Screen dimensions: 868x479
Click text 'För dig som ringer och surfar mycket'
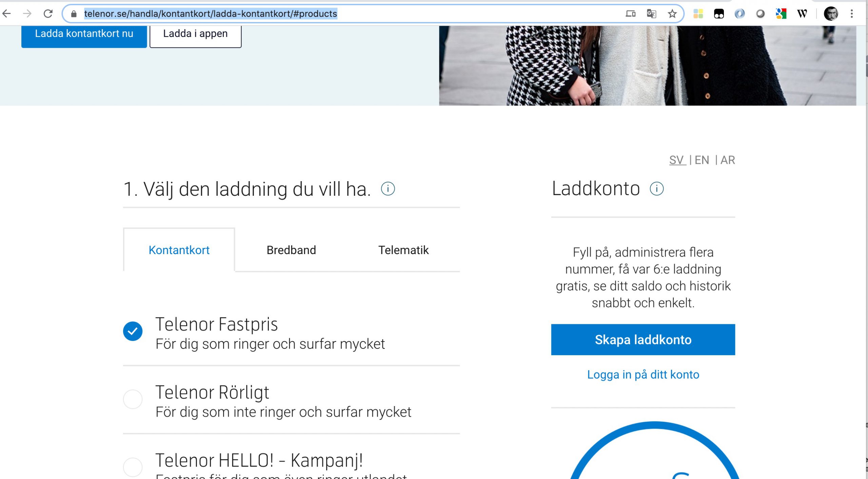[x=270, y=344]
